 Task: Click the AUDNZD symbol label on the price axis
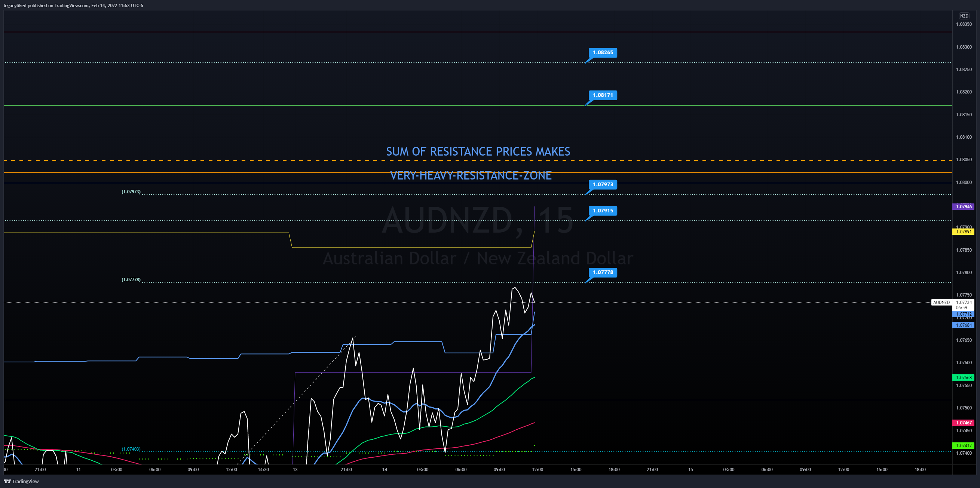941,303
